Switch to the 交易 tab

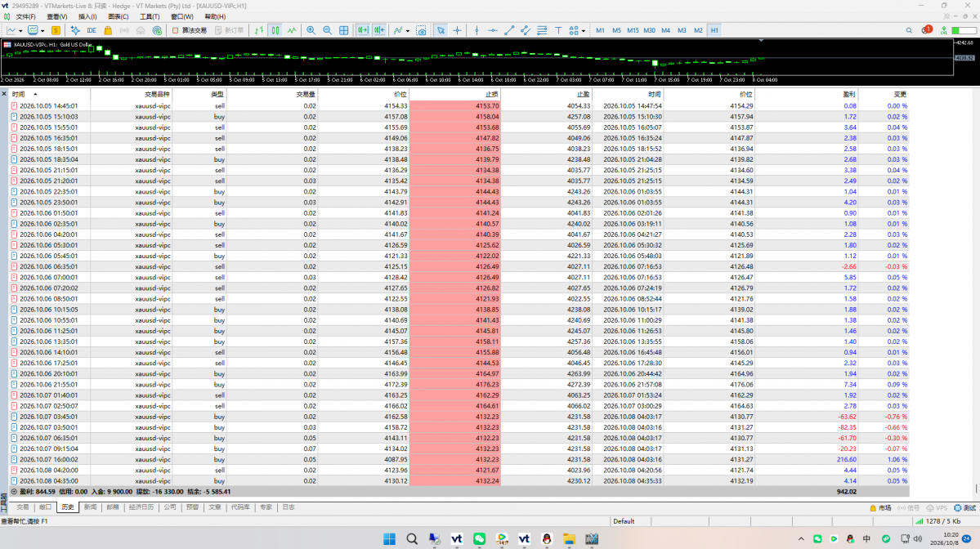23,507
